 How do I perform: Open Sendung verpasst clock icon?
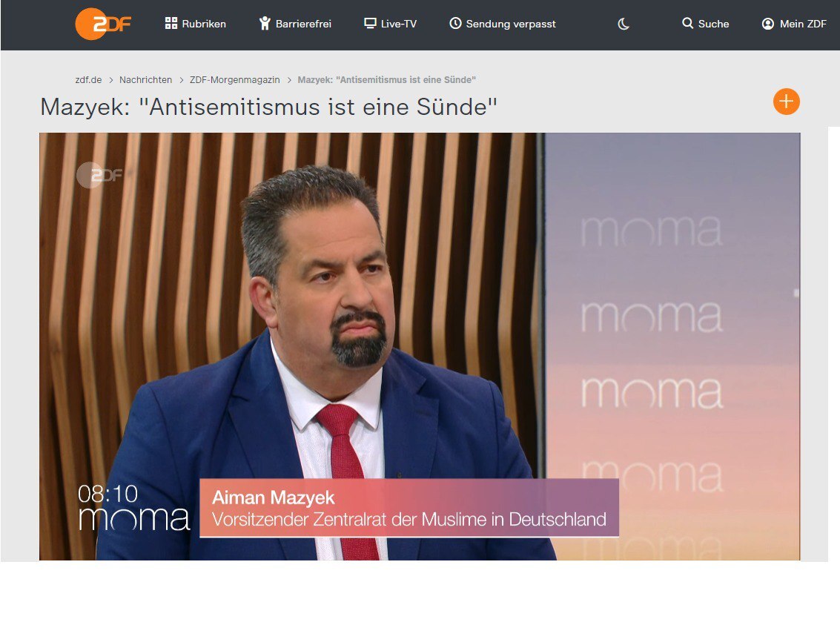pyautogui.click(x=455, y=23)
